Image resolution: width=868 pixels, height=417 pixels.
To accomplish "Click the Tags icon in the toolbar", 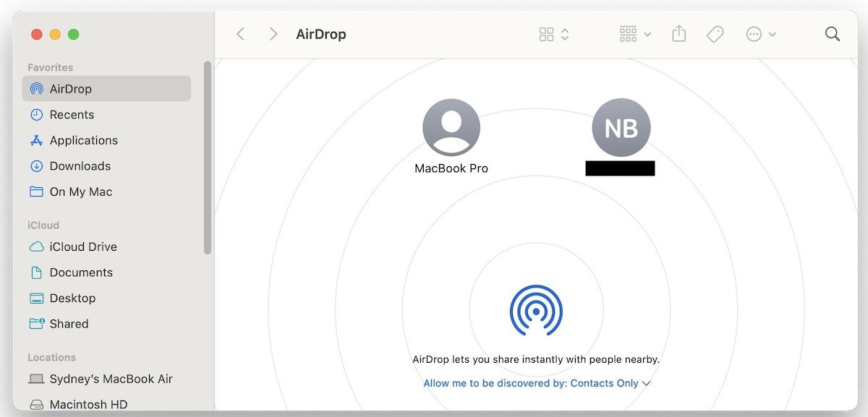I will pos(715,33).
